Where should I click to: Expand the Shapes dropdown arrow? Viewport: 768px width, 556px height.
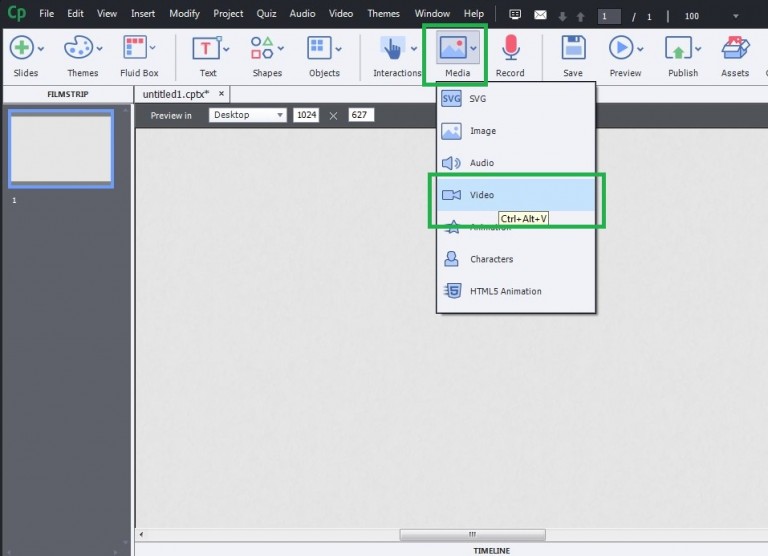tap(281, 48)
